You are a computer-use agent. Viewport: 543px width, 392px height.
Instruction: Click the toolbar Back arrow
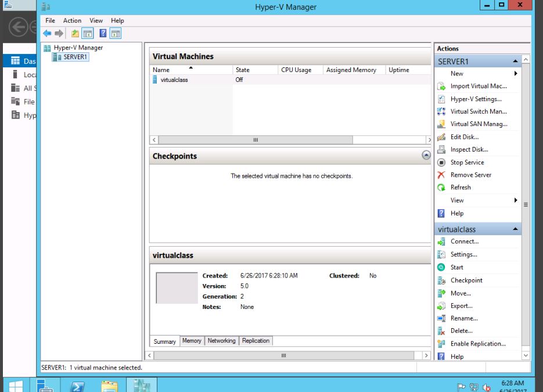pyautogui.click(x=47, y=34)
